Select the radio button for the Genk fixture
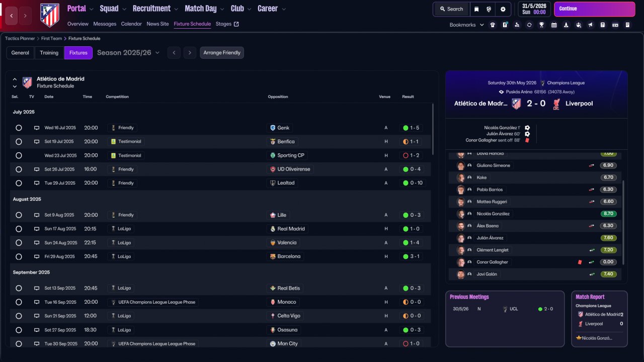644x362 pixels. [x=19, y=128]
